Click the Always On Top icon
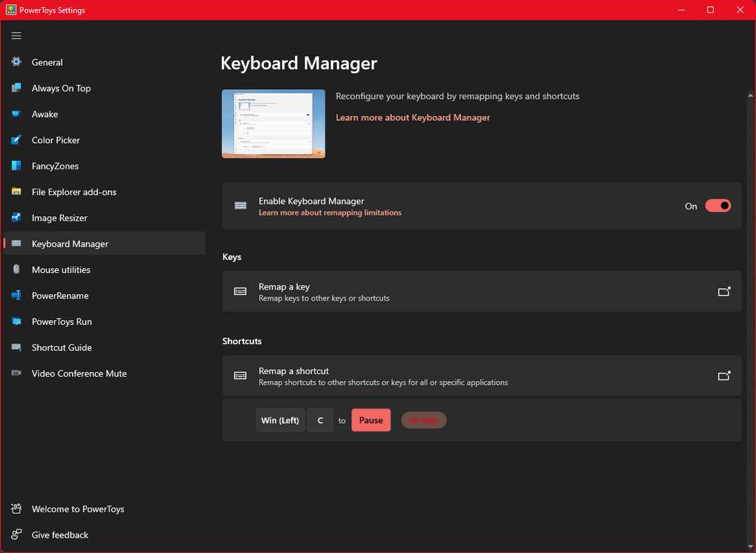Screen dimensions: 756x553 click(x=17, y=88)
